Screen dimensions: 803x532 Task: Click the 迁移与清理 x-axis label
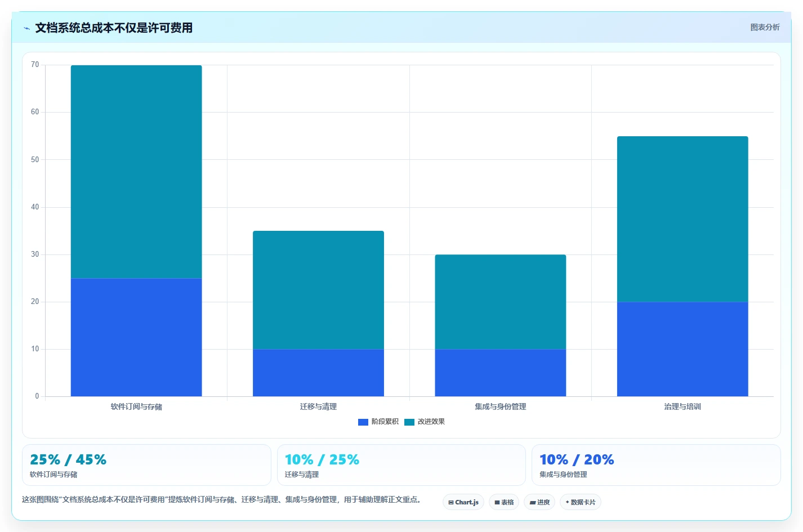[318, 406]
